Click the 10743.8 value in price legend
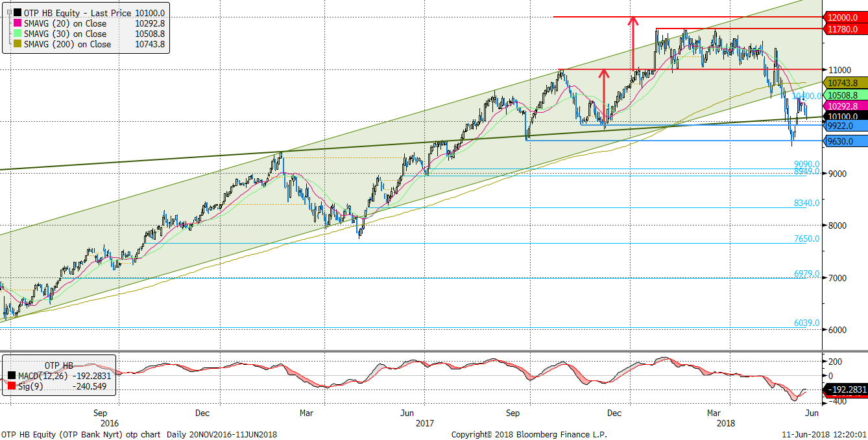868x440 pixels. pyautogui.click(x=150, y=44)
